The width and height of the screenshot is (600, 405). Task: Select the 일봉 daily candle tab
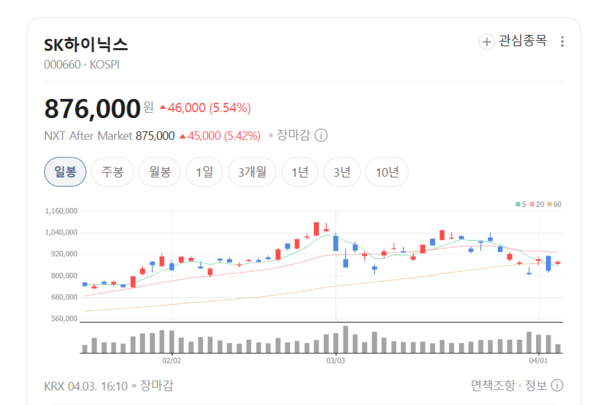click(65, 172)
